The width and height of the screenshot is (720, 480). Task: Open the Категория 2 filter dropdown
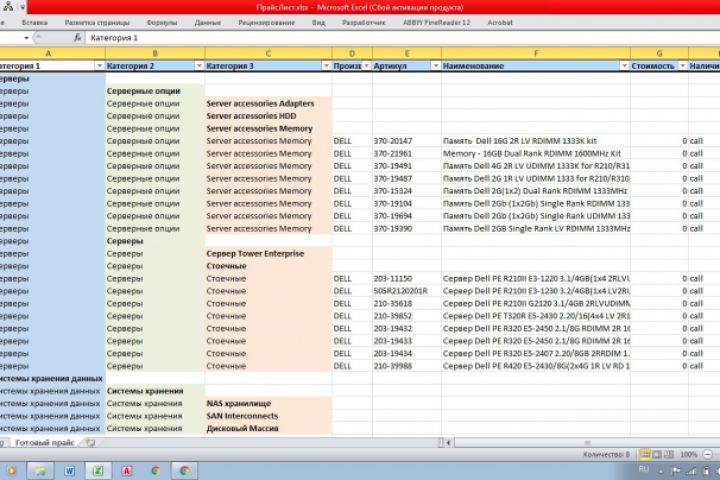(199, 66)
